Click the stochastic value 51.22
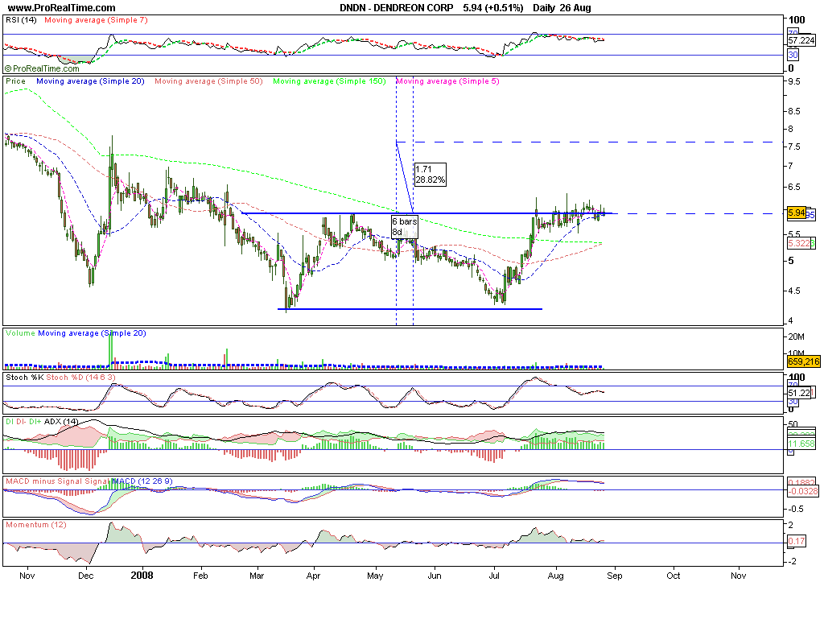 799,393
